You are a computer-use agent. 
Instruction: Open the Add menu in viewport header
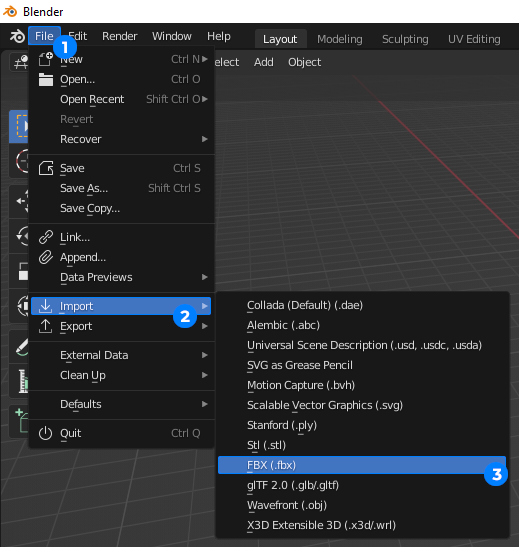(264, 62)
